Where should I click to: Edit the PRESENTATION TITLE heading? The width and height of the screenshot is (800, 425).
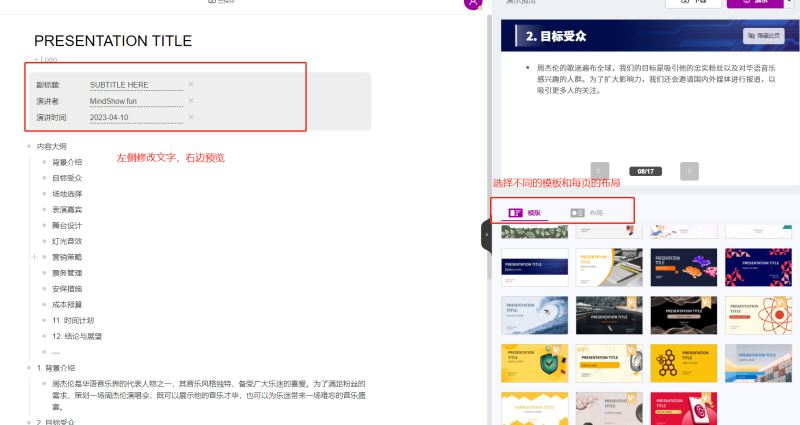point(113,41)
